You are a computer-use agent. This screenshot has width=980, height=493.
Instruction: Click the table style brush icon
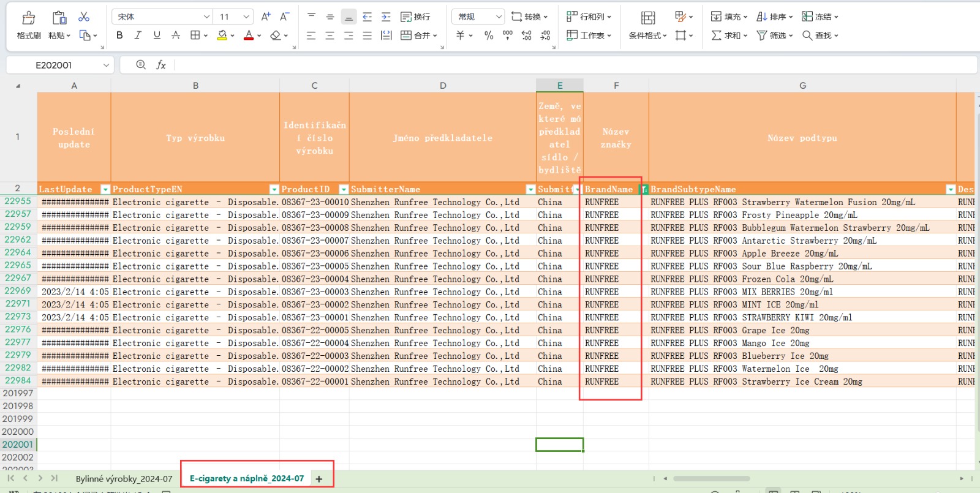pyautogui.click(x=680, y=17)
